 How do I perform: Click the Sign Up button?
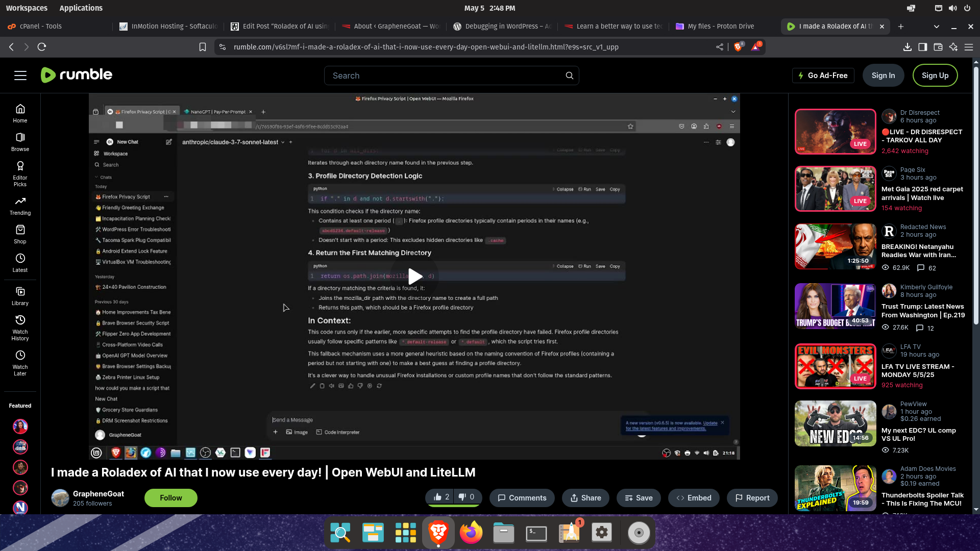[x=935, y=76]
